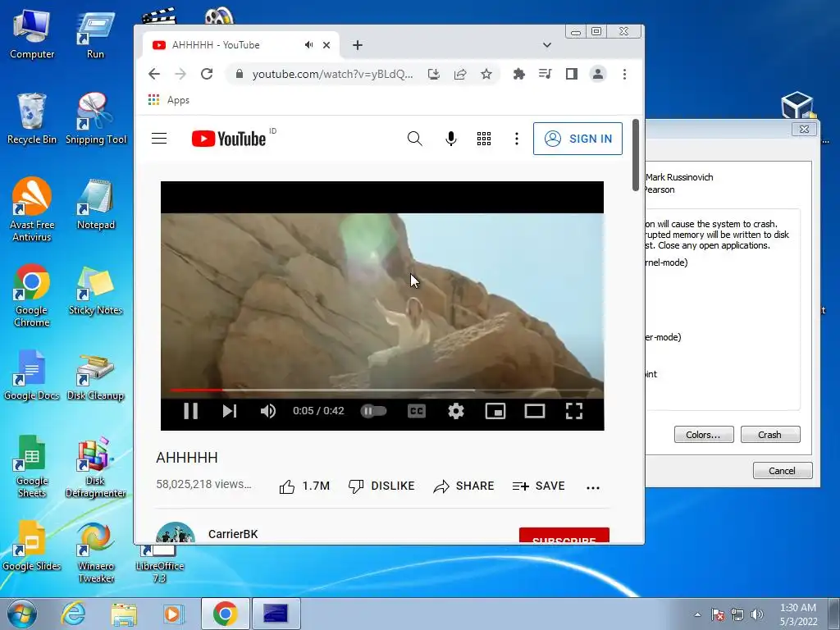Select Recycle Bin desktop icon
The height and width of the screenshot is (630, 840).
coord(32,119)
